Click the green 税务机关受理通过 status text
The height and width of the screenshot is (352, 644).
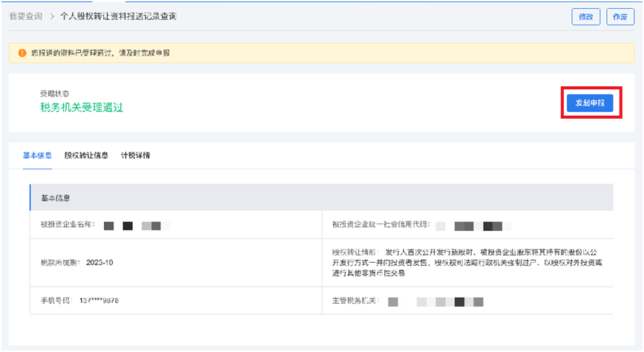tap(81, 108)
